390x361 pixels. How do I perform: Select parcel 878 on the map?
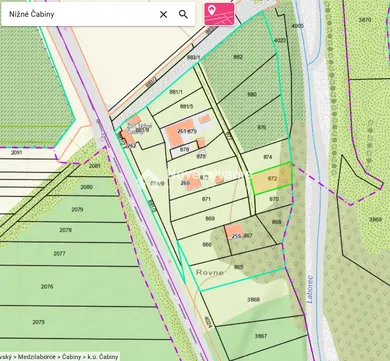(184, 150)
